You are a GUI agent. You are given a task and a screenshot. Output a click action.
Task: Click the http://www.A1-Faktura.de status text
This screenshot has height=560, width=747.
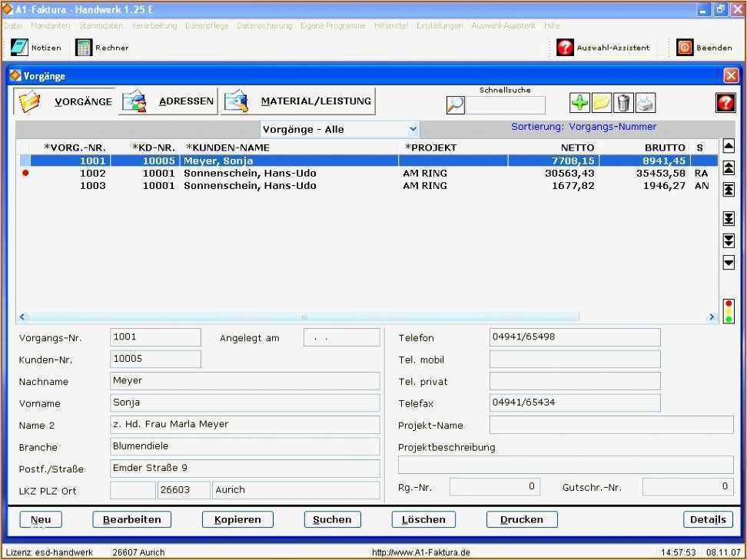[420, 552]
